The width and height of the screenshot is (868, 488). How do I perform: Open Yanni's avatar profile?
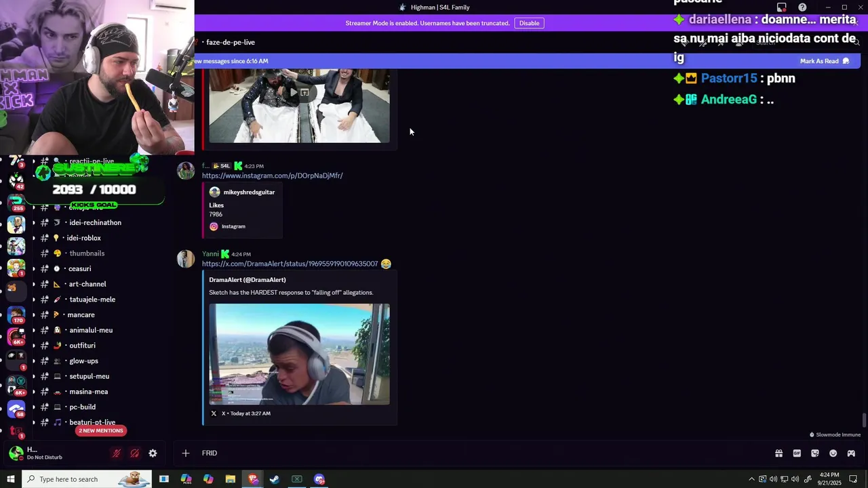click(x=186, y=259)
